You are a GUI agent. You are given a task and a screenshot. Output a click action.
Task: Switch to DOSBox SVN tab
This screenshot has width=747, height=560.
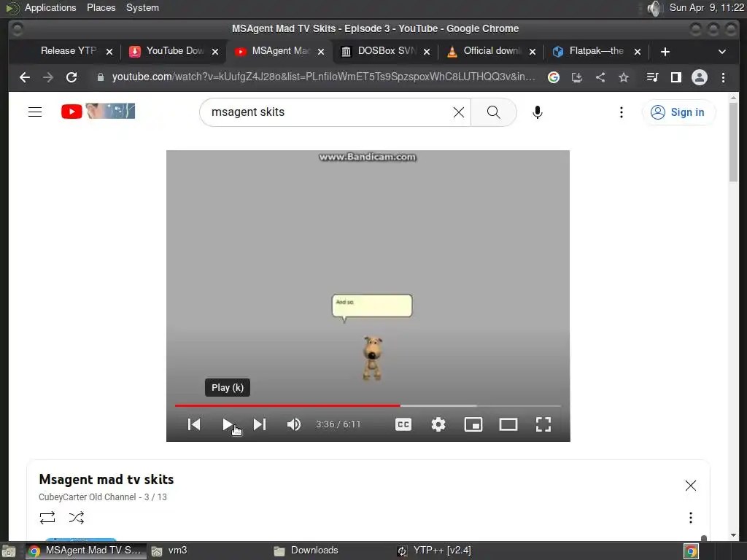point(386,51)
